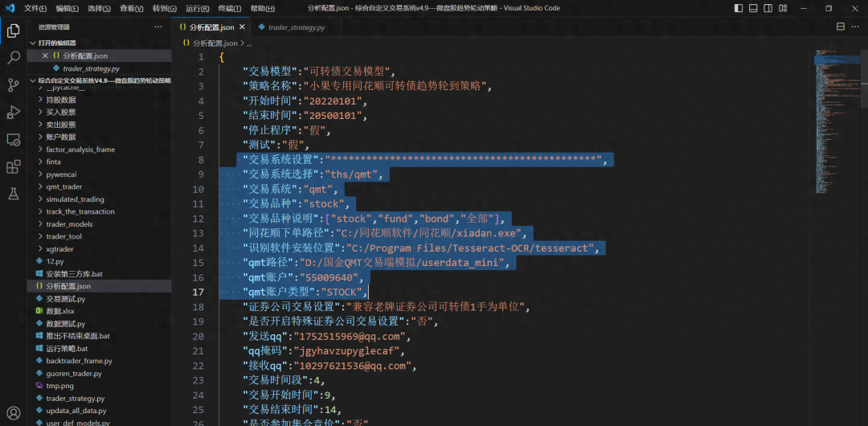Screen dimensions: 868x426
Task: Close the 分析配置.json editor tab
Action: pyautogui.click(x=242, y=27)
